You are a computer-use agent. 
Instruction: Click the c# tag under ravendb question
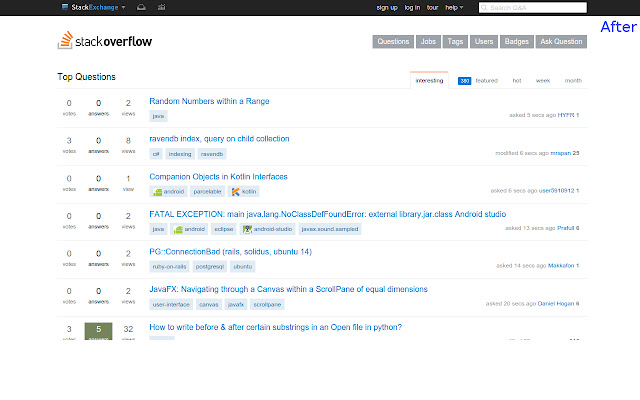click(156, 154)
